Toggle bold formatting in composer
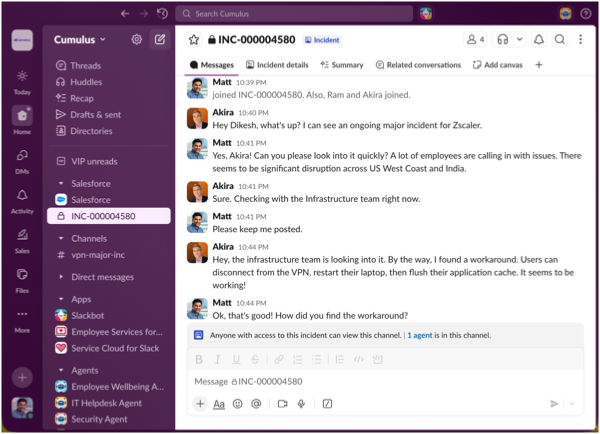This screenshot has height=434, width=600. click(199, 360)
